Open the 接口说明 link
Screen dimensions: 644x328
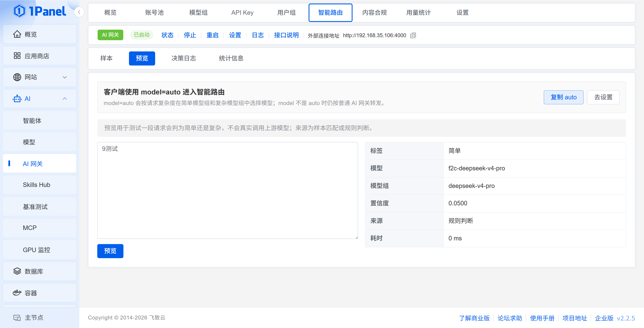click(286, 35)
